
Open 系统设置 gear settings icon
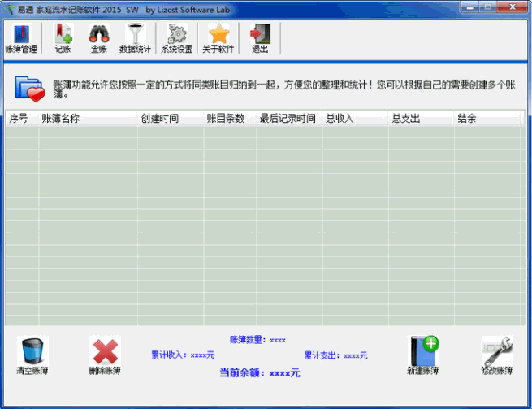pyautogui.click(x=177, y=38)
